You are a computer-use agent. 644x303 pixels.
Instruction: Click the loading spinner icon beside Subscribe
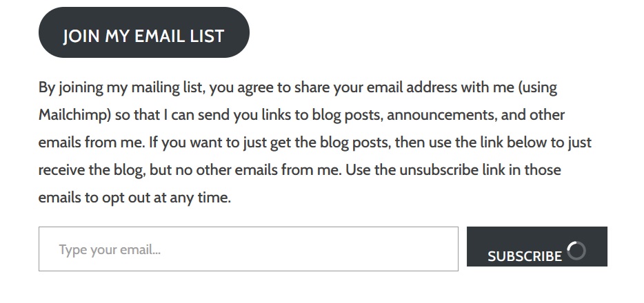coord(576,251)
